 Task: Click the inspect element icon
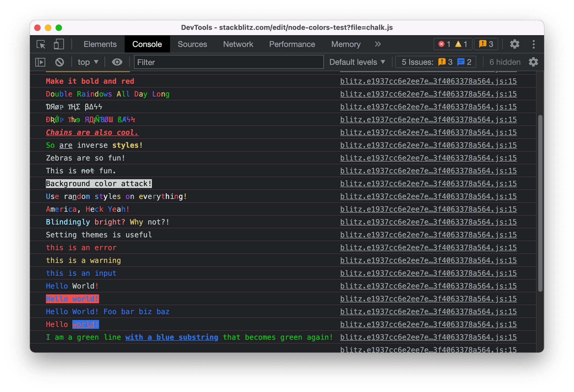coord(42,43)
